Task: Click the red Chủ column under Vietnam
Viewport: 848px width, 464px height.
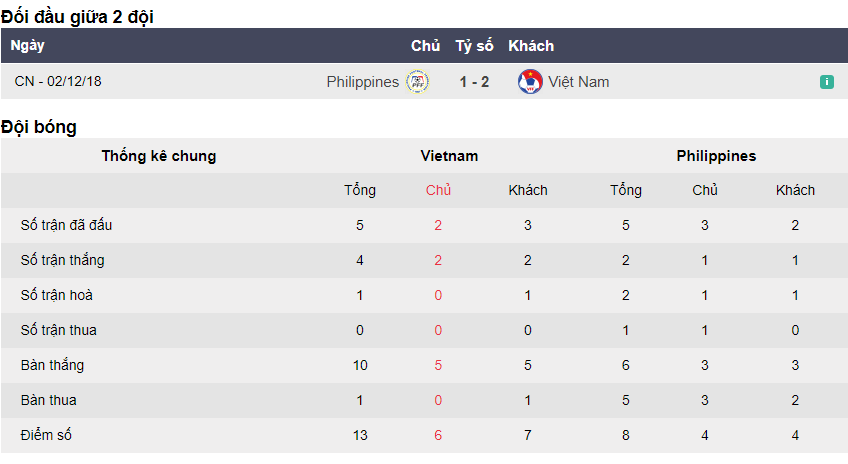Action: pyautogui.click(x=438, y=190)
